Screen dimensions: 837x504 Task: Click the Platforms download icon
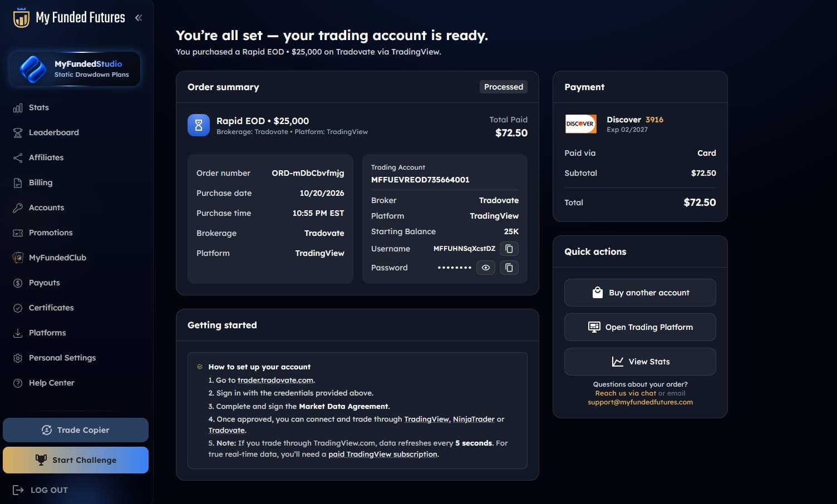[18, 333]
